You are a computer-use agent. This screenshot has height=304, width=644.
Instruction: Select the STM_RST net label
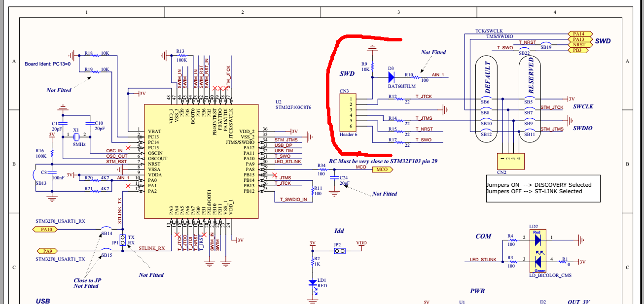pos(116,161)
